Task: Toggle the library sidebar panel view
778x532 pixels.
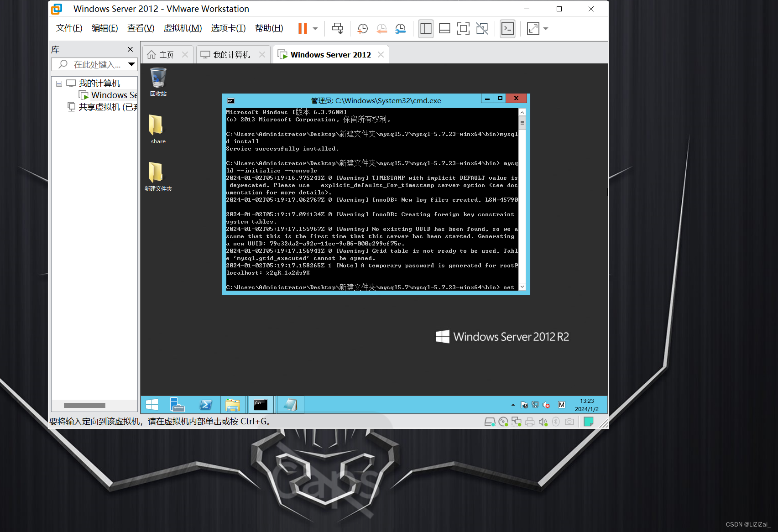Action: [426, 28]
